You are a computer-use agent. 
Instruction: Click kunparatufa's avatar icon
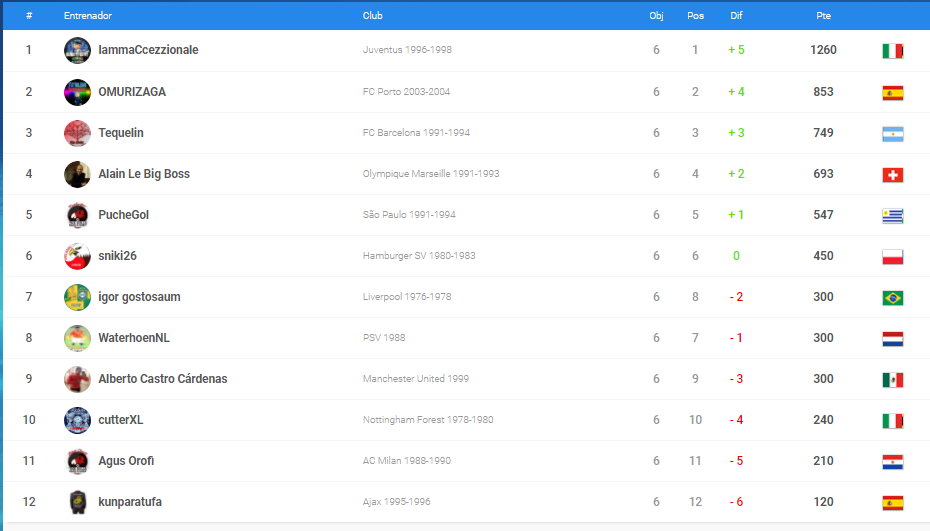[77, 502]
